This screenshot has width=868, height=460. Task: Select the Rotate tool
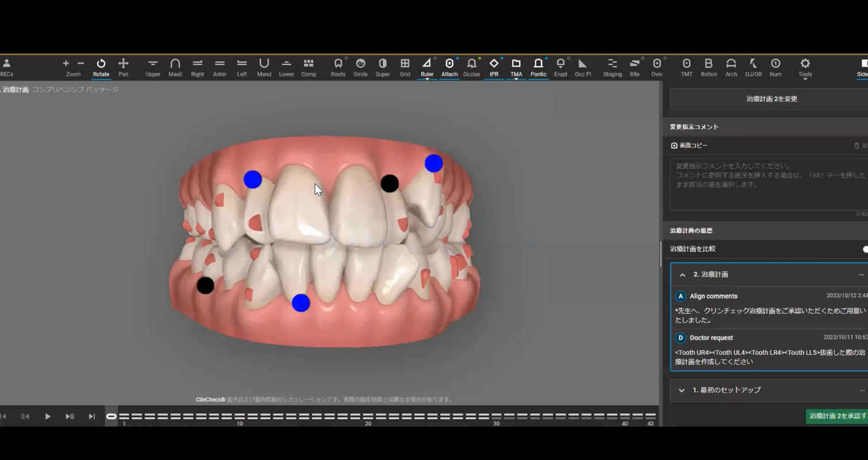coord(101,67)
